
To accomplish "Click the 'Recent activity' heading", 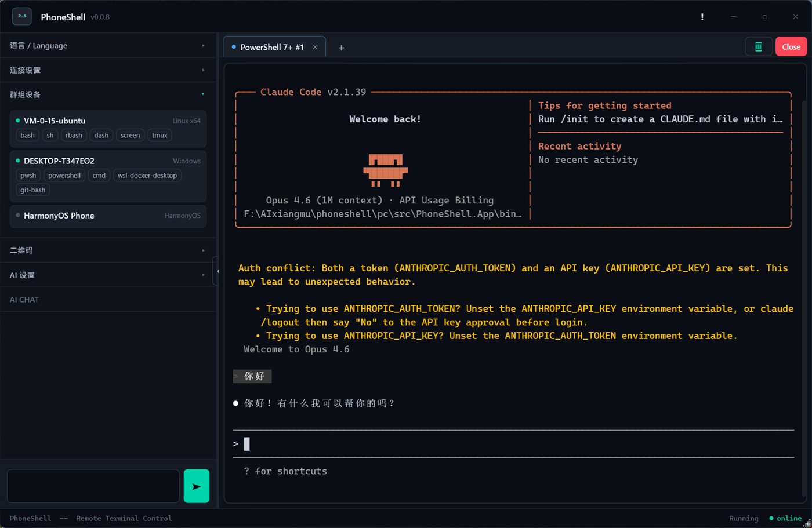I will (x=579, y=146).
